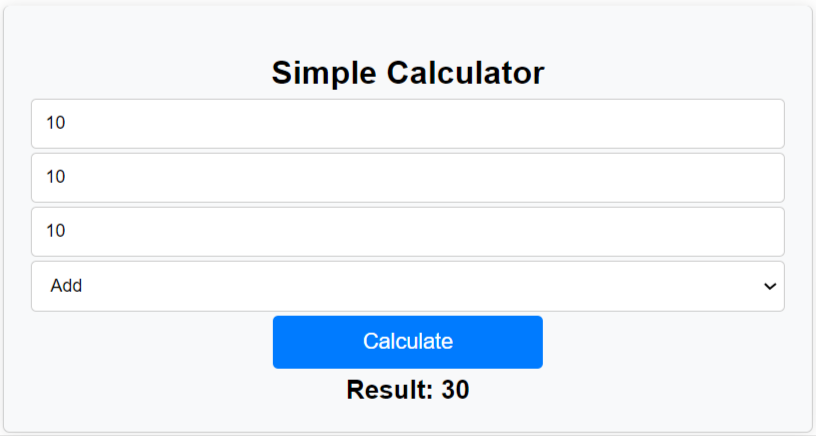Viewport: 816px width, 436px height.
Task: Run the calculation with the Calculate button
Action: tap(408, 342)
